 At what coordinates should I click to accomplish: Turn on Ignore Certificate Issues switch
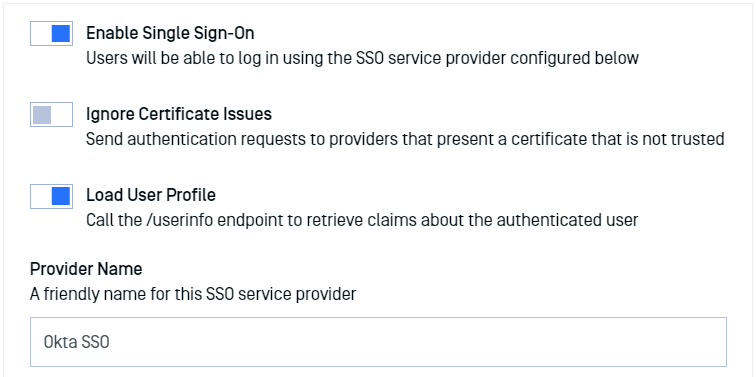click(52, 115)
